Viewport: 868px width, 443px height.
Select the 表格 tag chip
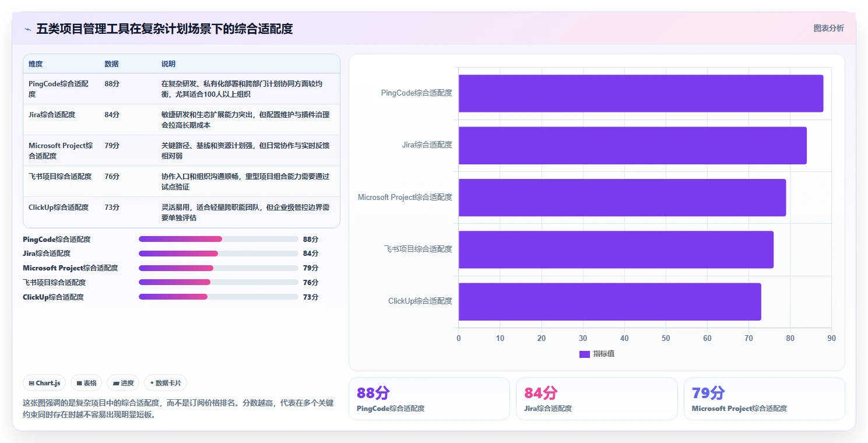pyautogui.click(x=86, y=383)
